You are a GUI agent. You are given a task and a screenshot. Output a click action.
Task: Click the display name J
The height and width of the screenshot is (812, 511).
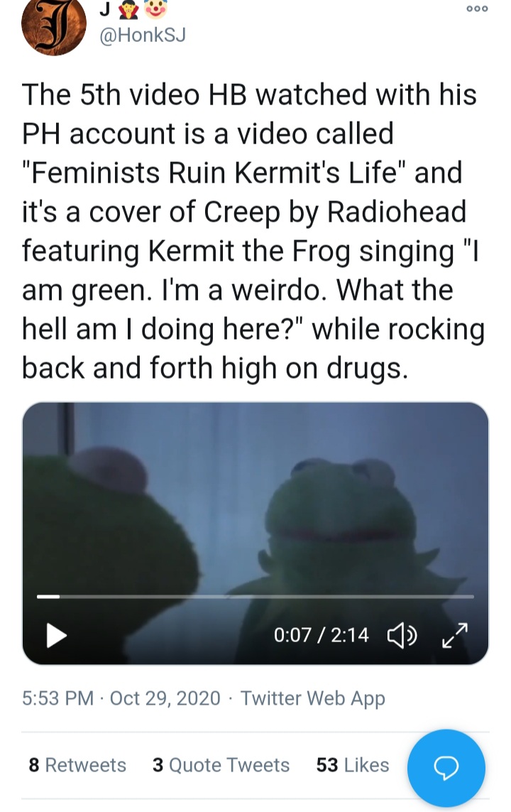[x=104, y=9]
